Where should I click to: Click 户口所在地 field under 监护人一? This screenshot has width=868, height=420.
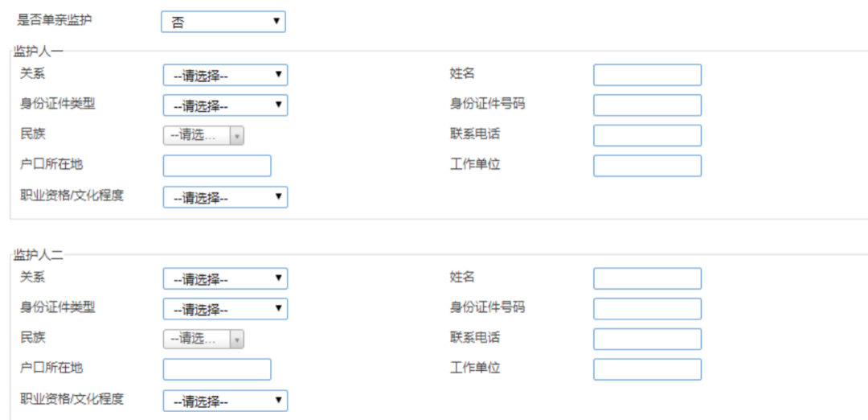pyautogui.click(x=217, y=166)
